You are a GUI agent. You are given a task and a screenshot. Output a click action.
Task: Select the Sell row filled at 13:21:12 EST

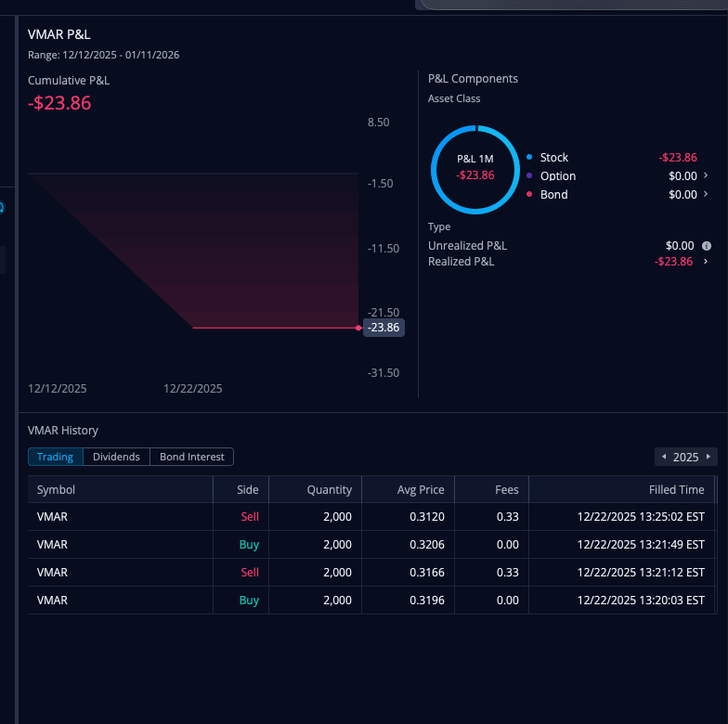(371, 572)
